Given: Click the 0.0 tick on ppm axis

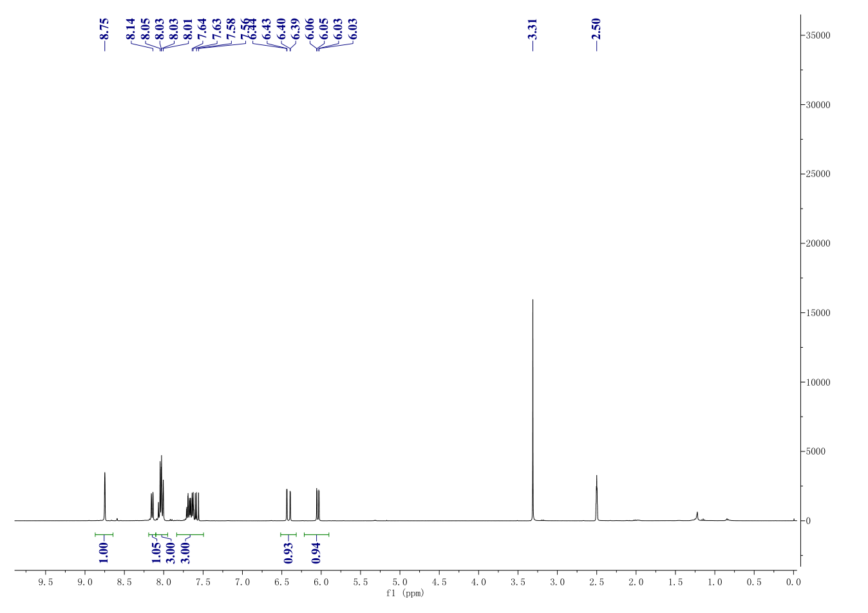Looking at the screenshot, I should click(793, 582).
